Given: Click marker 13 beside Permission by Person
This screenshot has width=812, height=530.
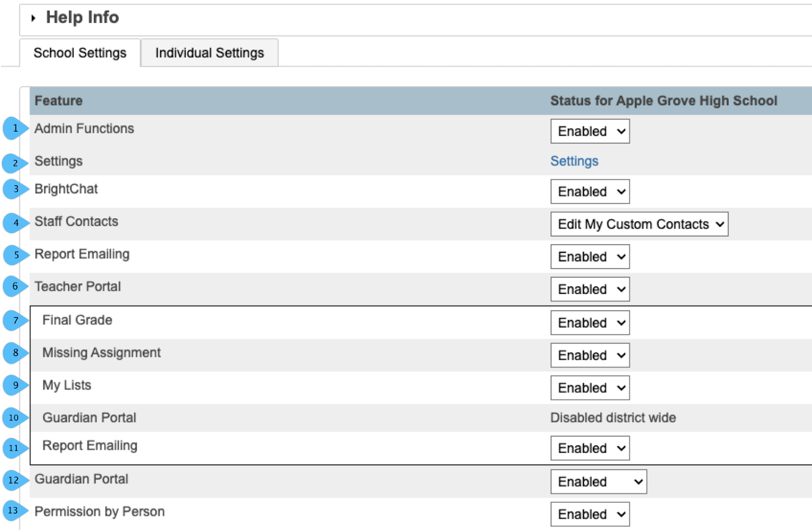Looking at the screenshot, I should (13, 511).
